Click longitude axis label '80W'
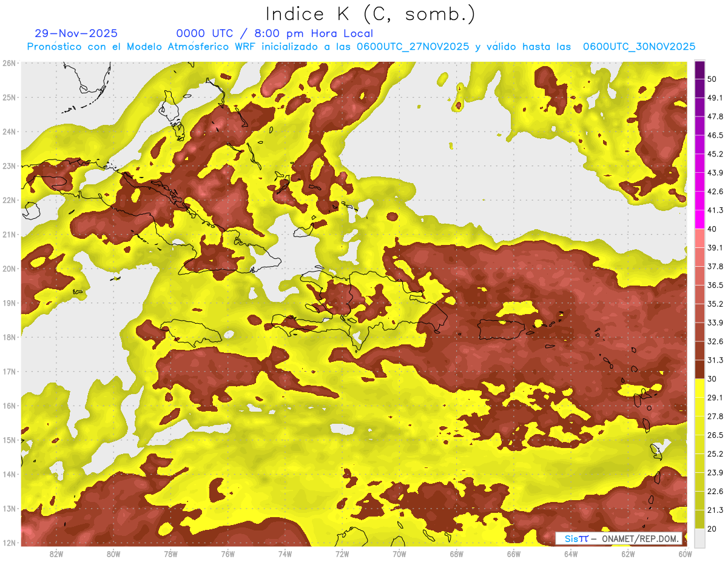The width and height of the screenshot is (728, 562). pyautogui.click(x=113, y=554)
